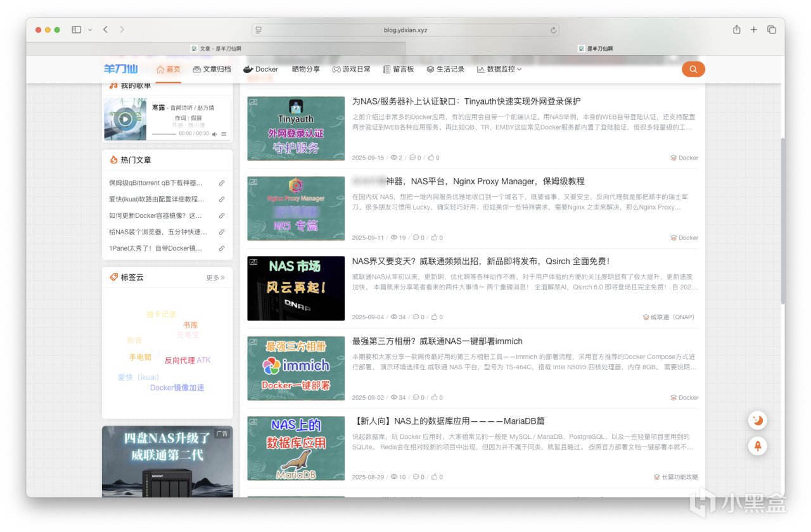Open hot article 如何更新Docker容器镜像
Screen dimensions: 811x532
click(156, 216)
